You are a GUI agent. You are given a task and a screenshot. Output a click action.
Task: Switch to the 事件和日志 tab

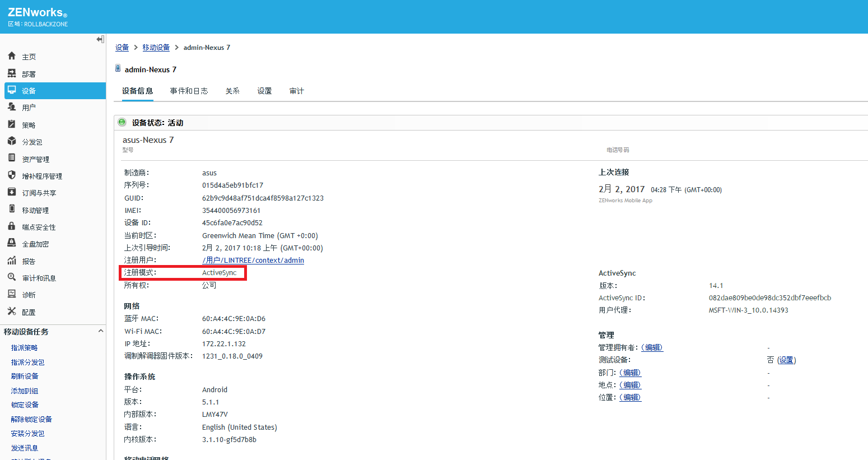pos(189,91)
